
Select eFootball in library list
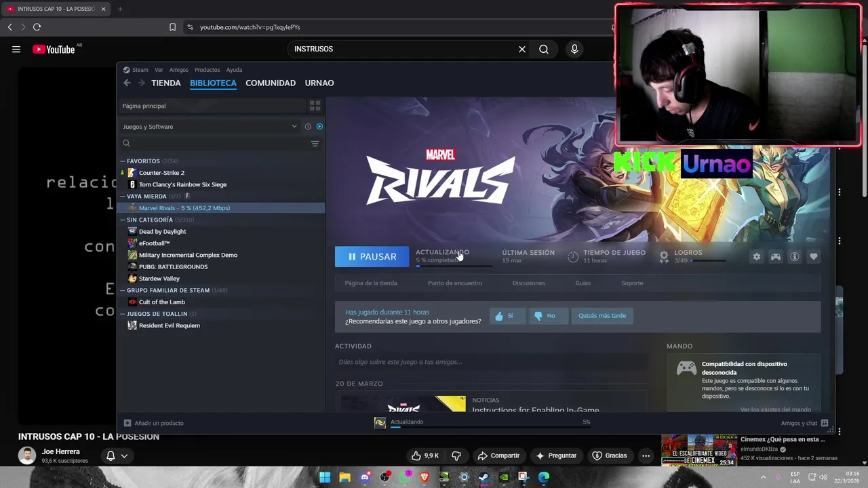pyautogui.click(x=154, y=243)
